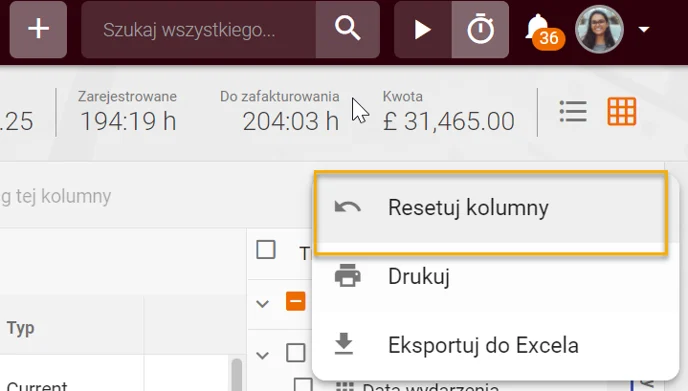Click the '£ 31,465.00' Kwota value
688x391 pixels.
[x=448, y=121]
